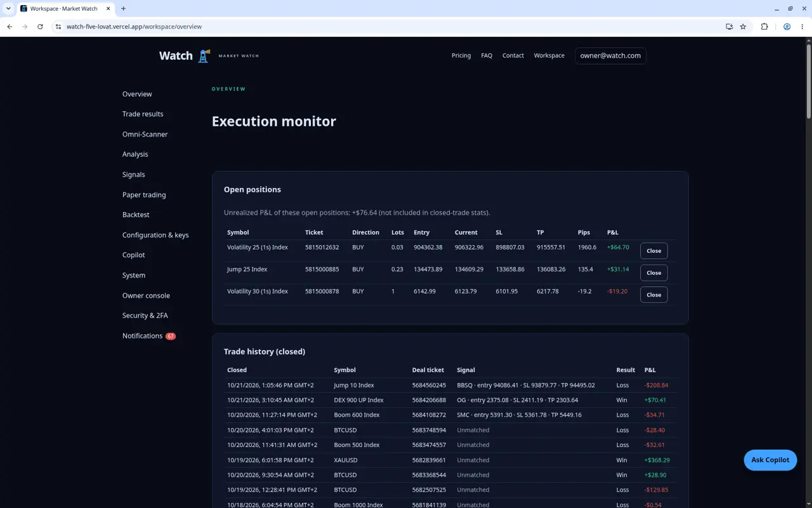Click the Watch lighthouse logo icon
Screen dimensions: 812x508
point(204,56)
